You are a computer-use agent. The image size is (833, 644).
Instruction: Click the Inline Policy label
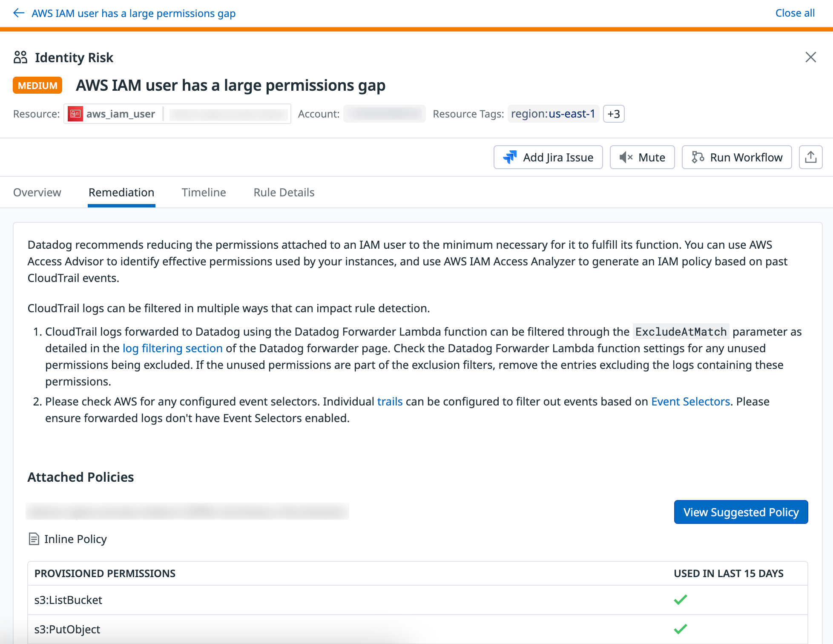coord(75,539)
